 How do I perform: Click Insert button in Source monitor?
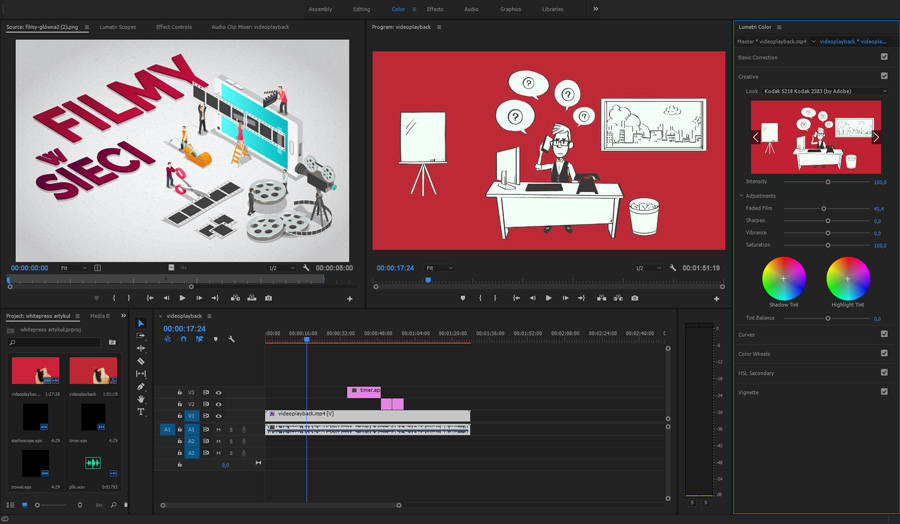pos(235,298)
